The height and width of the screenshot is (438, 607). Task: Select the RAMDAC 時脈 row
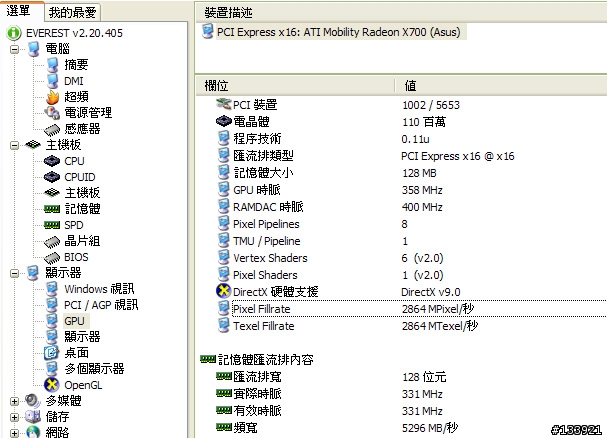point(411,207)
